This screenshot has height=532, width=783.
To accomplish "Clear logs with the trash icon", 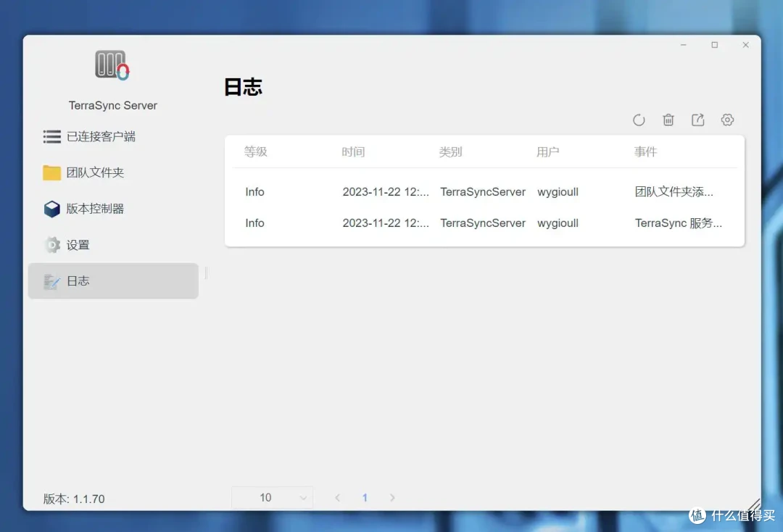I will pos(668,120).
